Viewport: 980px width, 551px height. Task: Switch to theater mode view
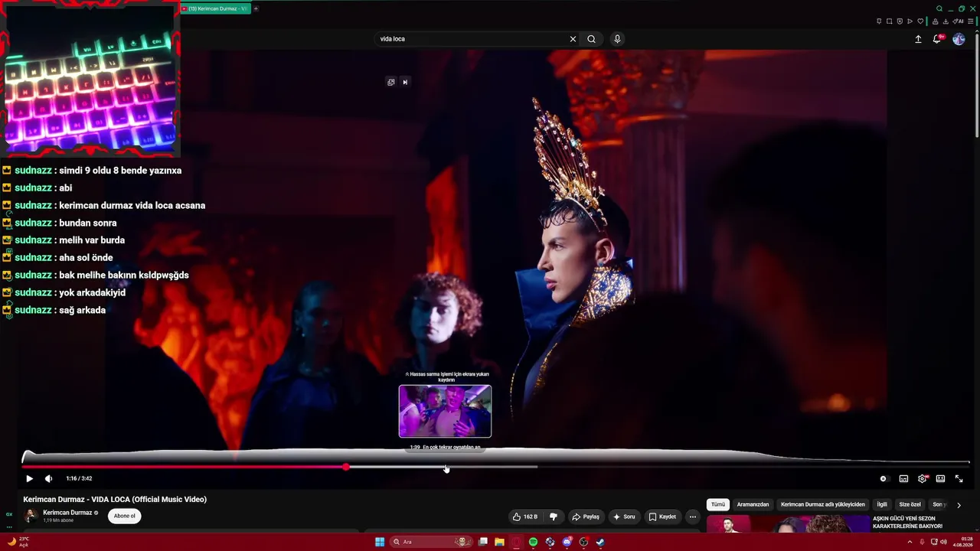pyautogui.click(x=940, y=478)
